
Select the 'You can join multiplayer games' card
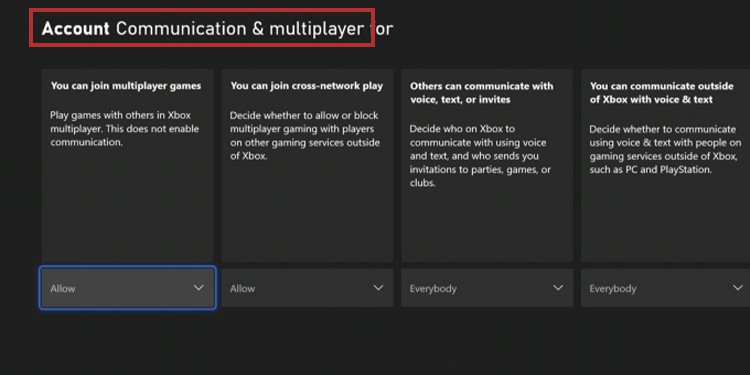pos(127,165)
